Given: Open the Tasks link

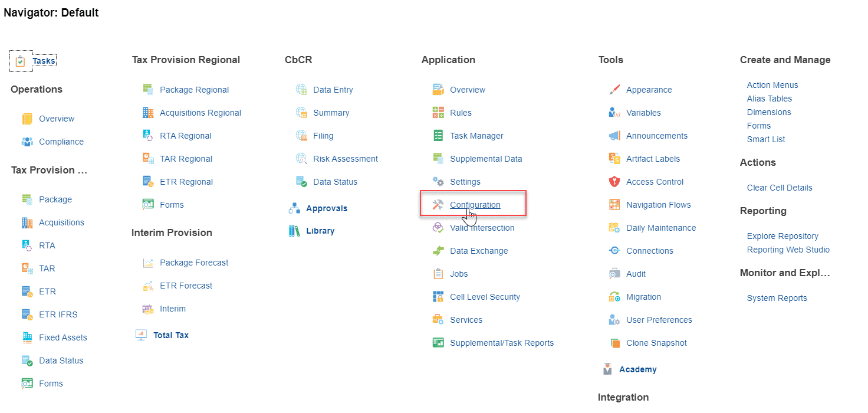Looking at the screenshot, I should click(44, 61).
